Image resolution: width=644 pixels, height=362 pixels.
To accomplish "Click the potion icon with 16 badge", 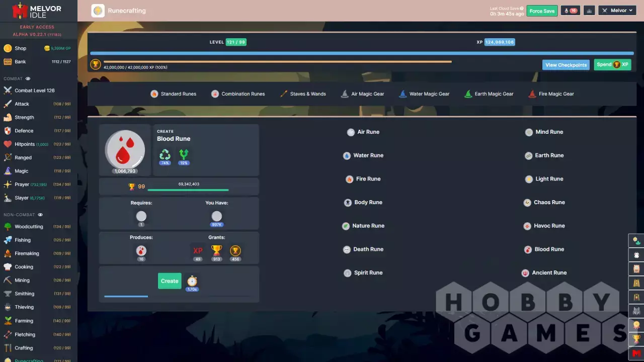I will 570,11.
